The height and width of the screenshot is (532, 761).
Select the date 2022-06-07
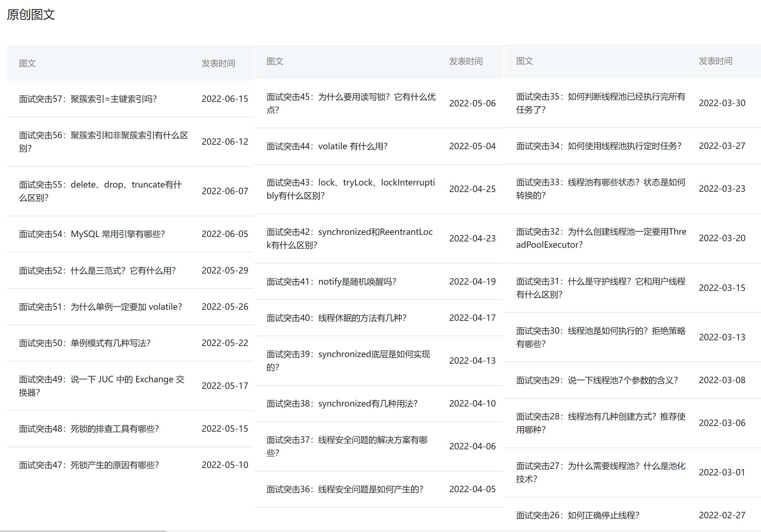click(225, 191)
